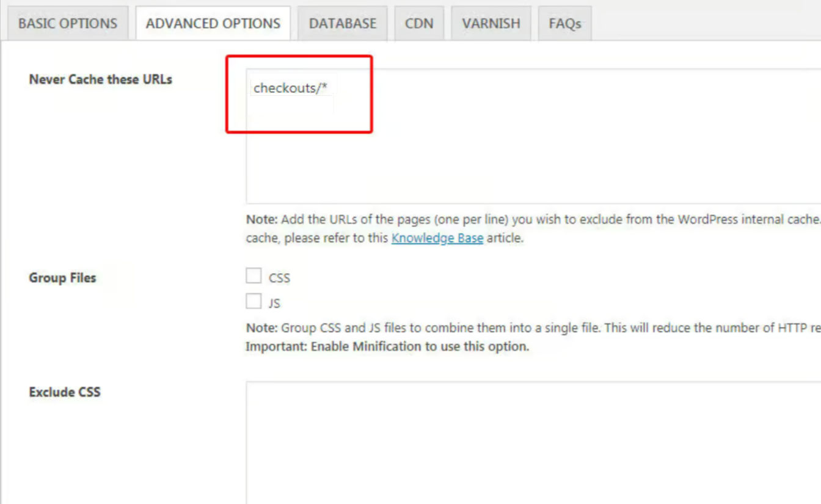
Task: Click the Never Cache these URLs label
Action: pos(100,79)
